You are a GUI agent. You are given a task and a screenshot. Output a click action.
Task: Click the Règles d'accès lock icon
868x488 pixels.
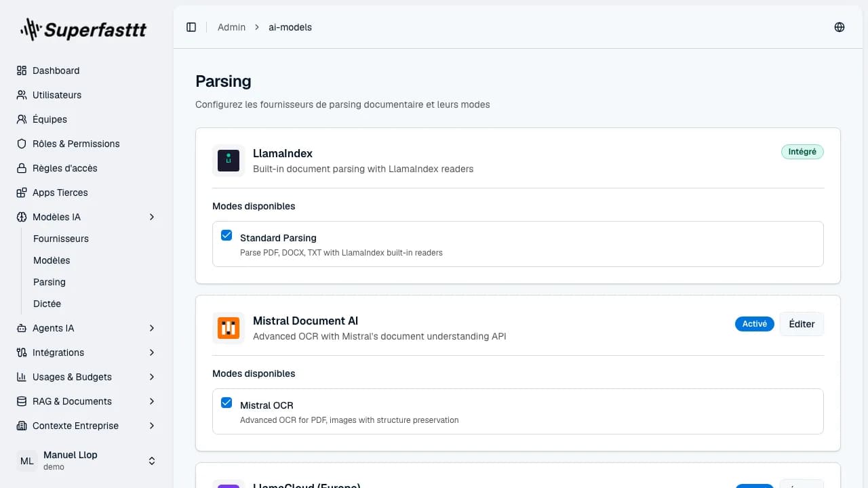pos(22,168)
